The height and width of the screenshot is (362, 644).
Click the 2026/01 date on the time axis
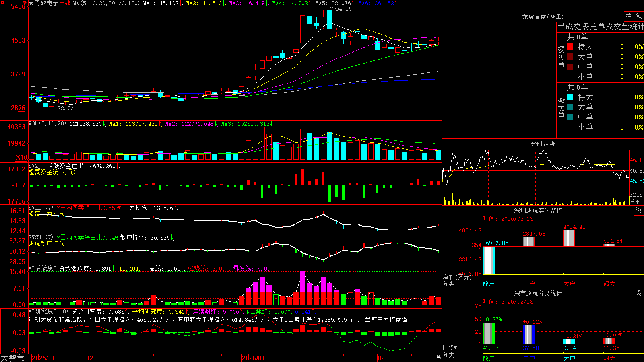[x=253, y=358]
